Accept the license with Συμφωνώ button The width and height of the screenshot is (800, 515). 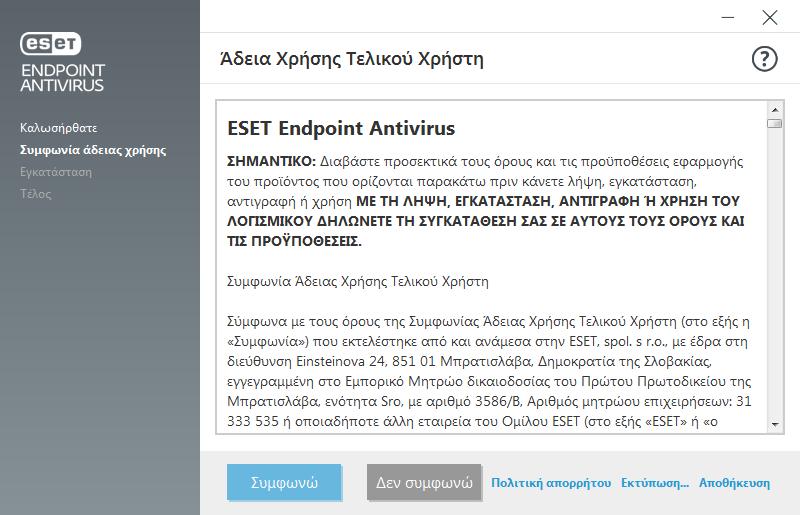(284, 482)
